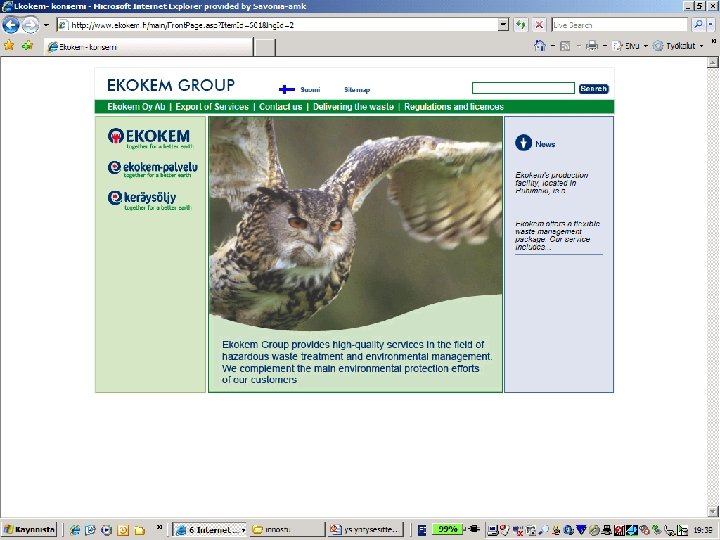Screen dimensions: 720x540
Task: Open Export of Services menu item
Action: coord(212,107)
